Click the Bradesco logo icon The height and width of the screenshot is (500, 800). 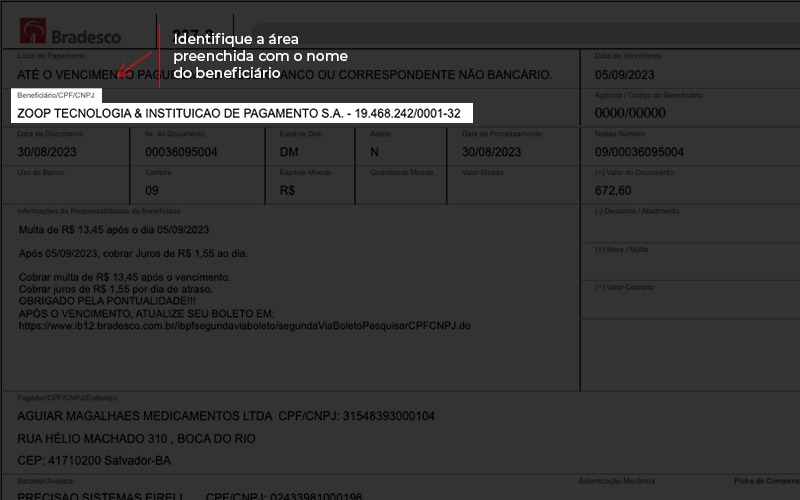click(33, 31)
